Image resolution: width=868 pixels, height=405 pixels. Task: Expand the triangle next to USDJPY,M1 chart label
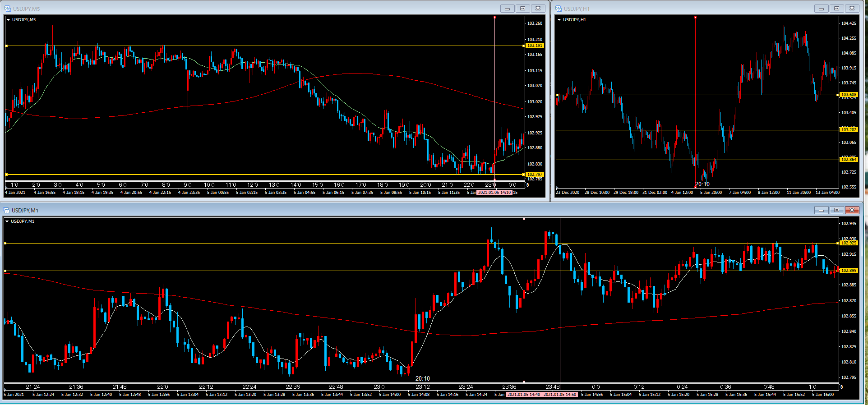pyautogui.click(x=7, y=221)
